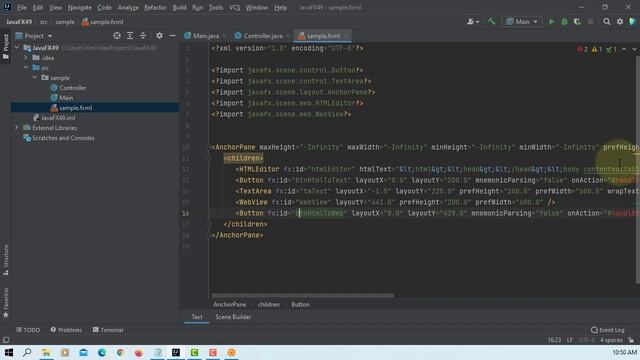Select the sample.fxml editor tab
Image resolution: width=640 pixels, height=360 pixels.
[x=322, y=36]
